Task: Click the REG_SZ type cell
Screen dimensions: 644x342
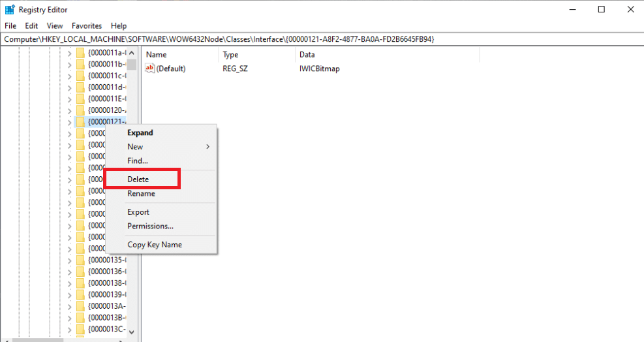Action: point(236,69)
